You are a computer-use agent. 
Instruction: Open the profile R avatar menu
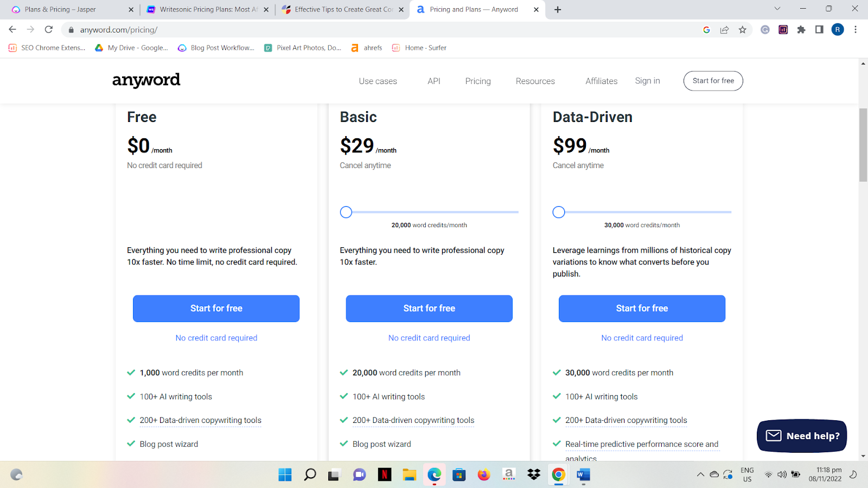[x=838, y=30]
